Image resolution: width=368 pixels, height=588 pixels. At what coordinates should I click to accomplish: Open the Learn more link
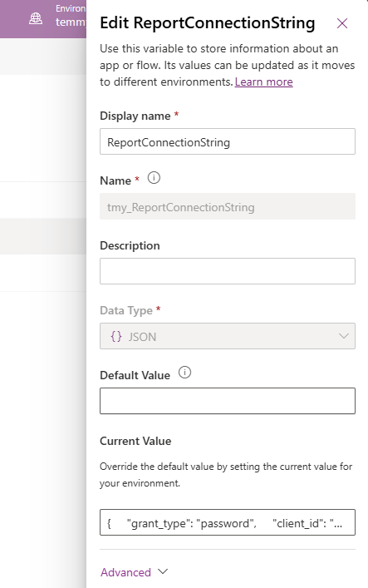click(x=264, y=82)
